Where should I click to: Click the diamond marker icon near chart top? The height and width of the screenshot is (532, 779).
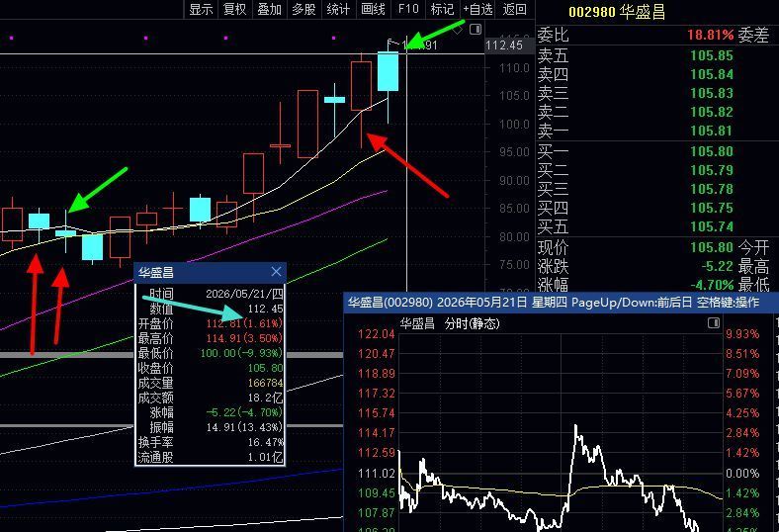click(x=458, y=30)
